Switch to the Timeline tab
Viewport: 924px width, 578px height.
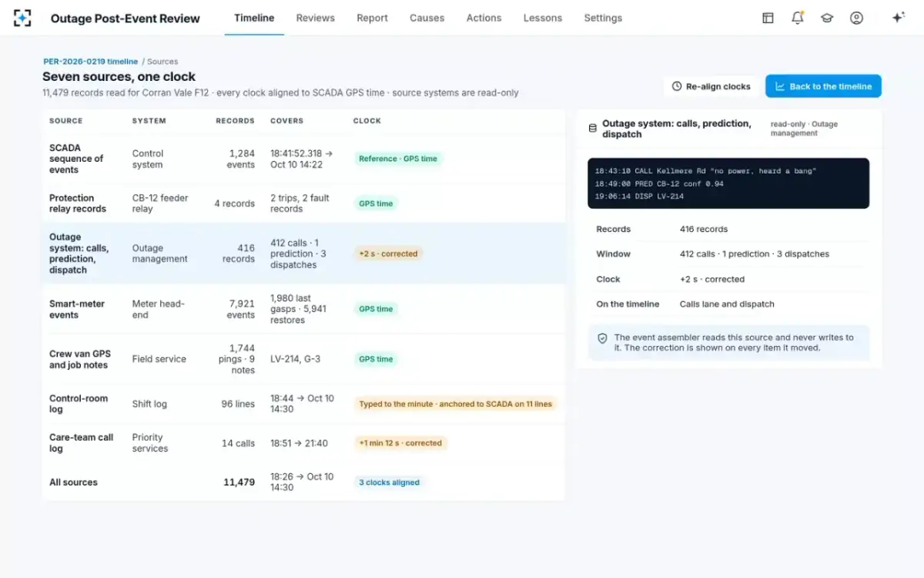254,18
